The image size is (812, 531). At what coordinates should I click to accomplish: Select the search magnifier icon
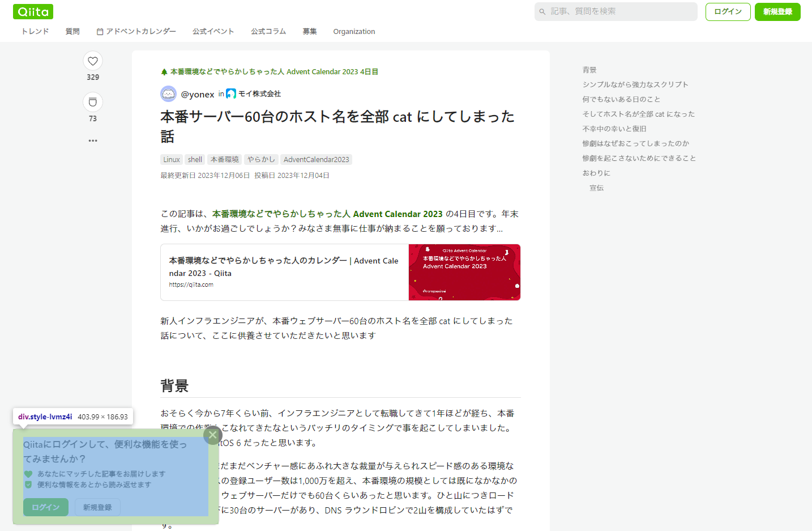pos(542,11)
